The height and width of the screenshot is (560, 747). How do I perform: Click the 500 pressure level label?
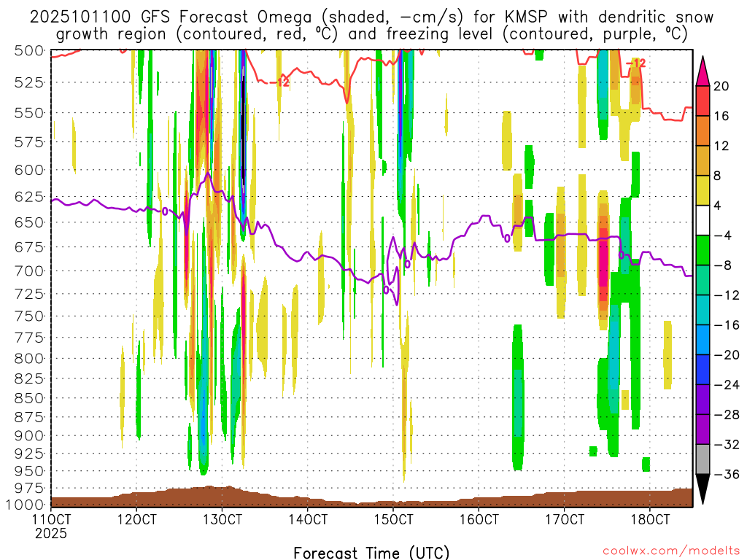tap(28, 50)
